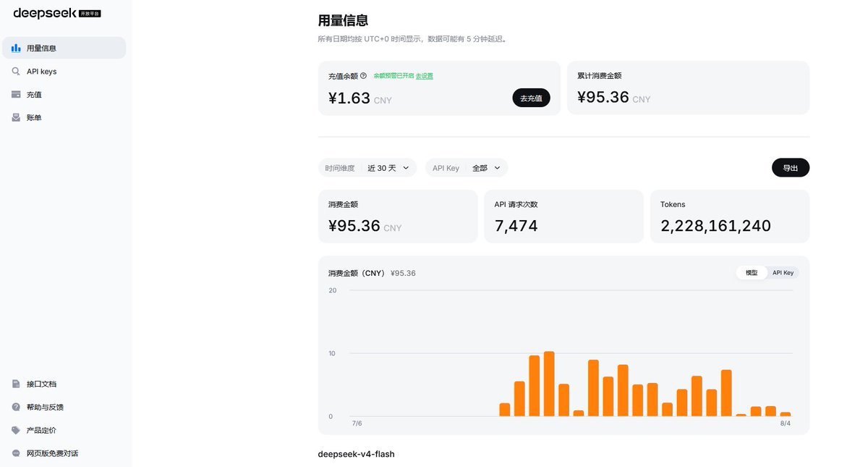This screenshot has width=868, height=467.
Task: Open the 时间维度 近 30 天 dropdown
Action: (x=367, y=167)
